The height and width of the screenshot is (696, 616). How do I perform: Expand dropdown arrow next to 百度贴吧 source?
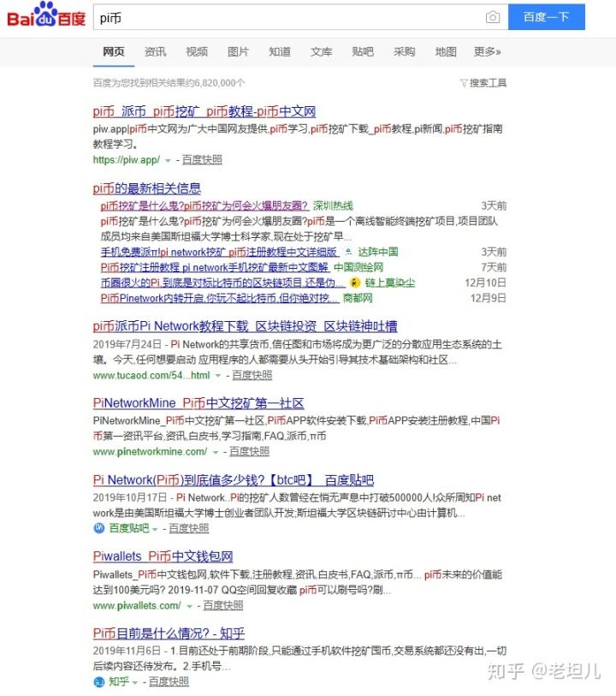pyautogui.click(x=155, y=529)
